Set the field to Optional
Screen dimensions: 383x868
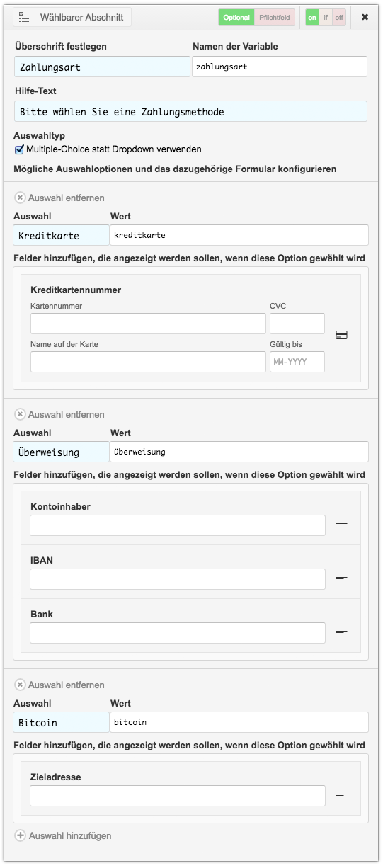click(x=236, y=18)
